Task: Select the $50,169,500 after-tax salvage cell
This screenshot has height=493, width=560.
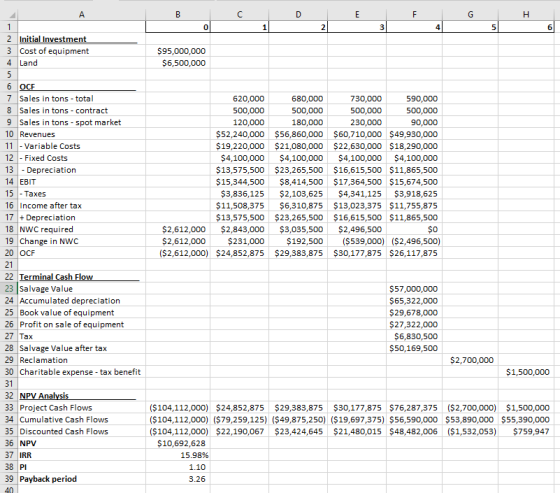Action: pos(414,348)
